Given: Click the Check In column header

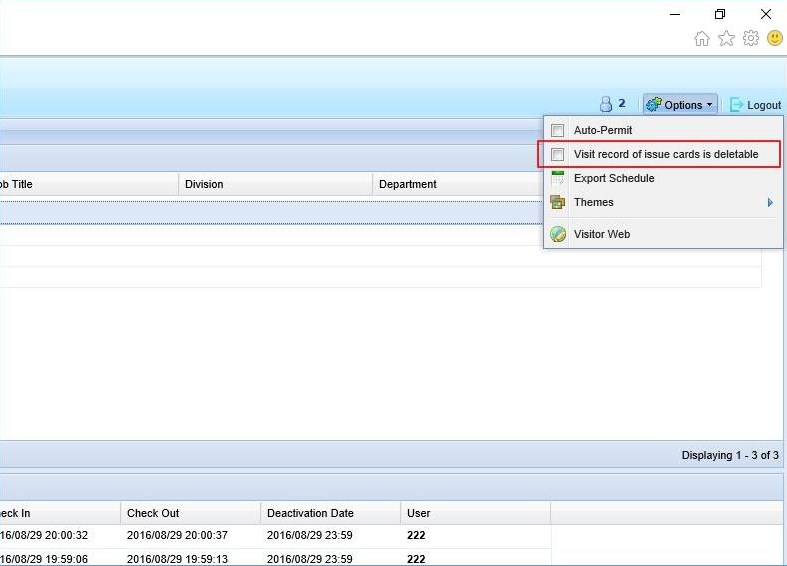Looking at the screenshot, I should (x=60, y=513).
